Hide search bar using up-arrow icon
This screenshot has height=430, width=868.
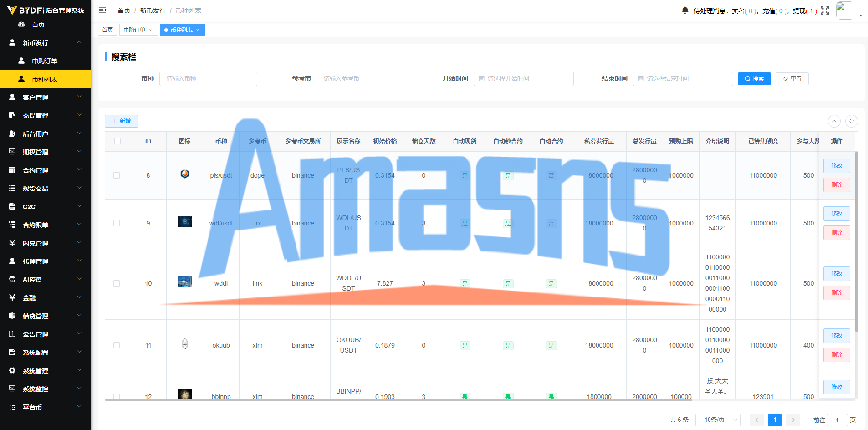834,121
